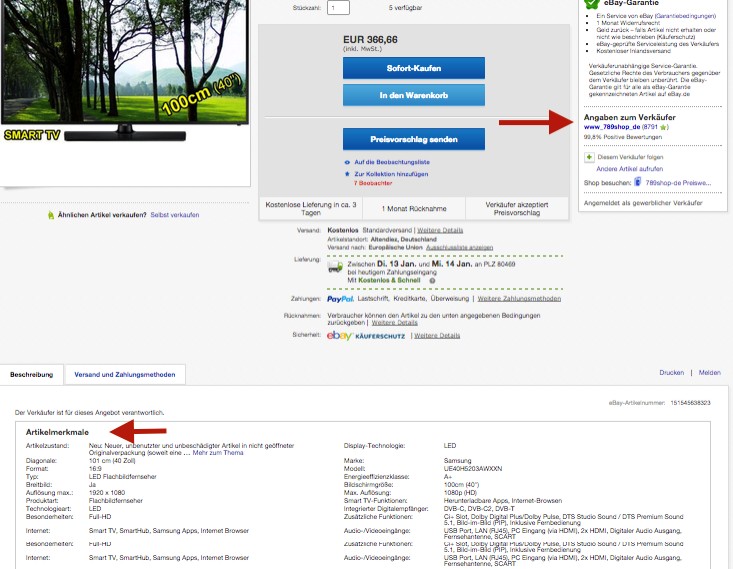Click the PayPal logo
733x569 pixels.
(x=340, y=298)
